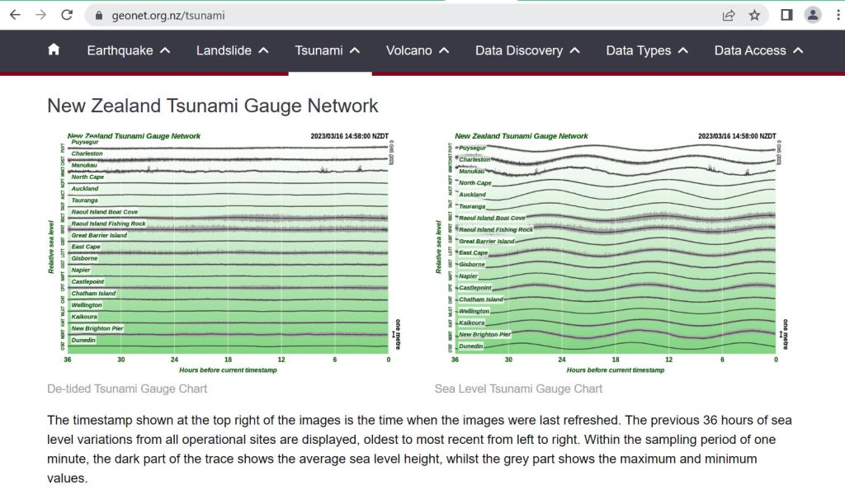Expand the Earthquake menu
The image size is (845, 504).
pos(129,50)
